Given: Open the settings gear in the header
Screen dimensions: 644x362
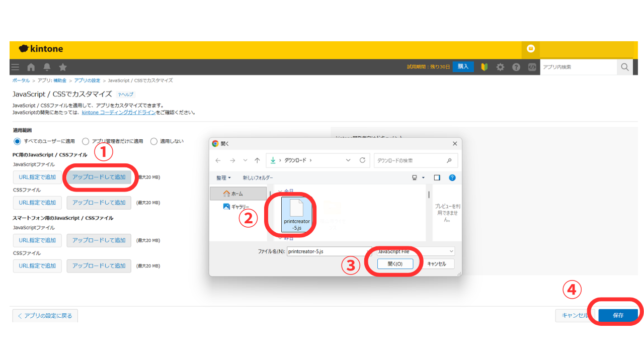Looking at the screenshot, I should pyautogui.click(x=500, y=67).
